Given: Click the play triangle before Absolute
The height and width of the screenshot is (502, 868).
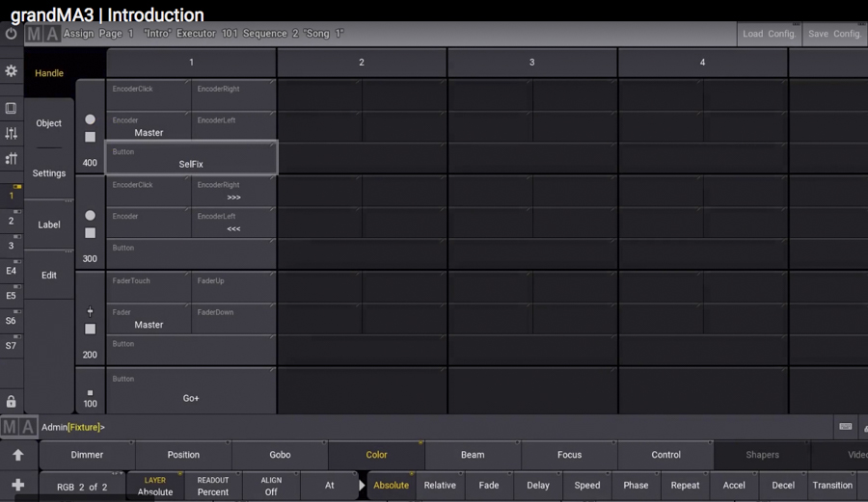Looking at the screenshot, I should [x=362, y=486].
